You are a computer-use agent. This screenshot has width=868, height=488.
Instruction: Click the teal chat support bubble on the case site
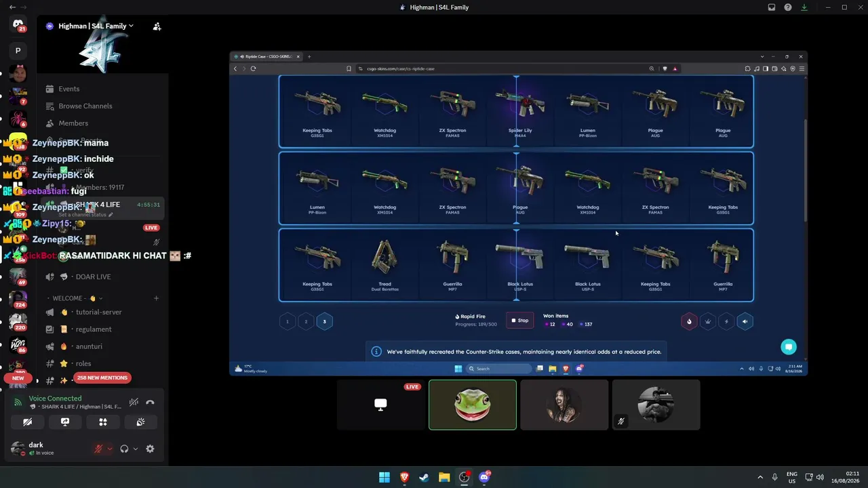tap(788, 347)
